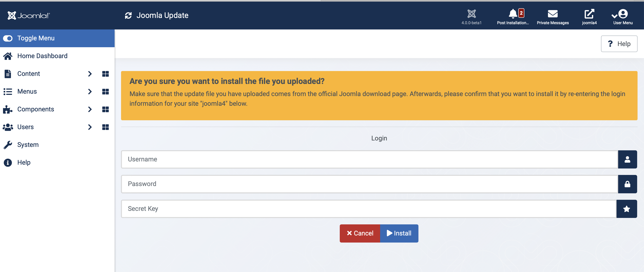This screenshot has height=272, width=644.
Task: Select the Menus menu item
Action: pos(27,91)
